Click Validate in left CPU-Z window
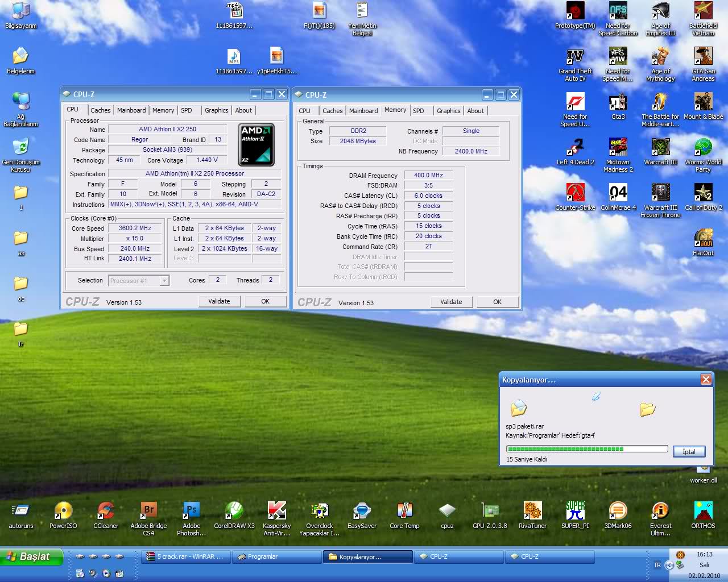 [x=219, y=301]
